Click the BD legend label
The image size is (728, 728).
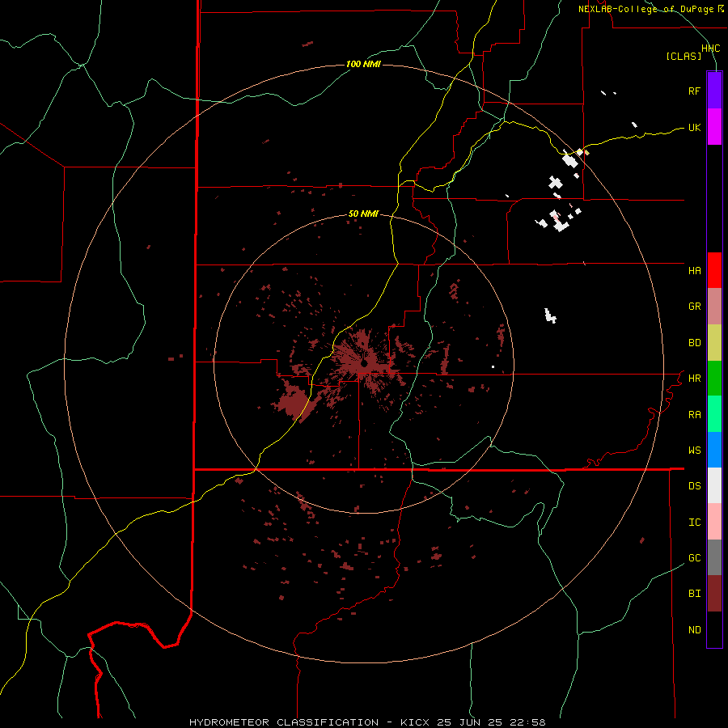[694, 343]
